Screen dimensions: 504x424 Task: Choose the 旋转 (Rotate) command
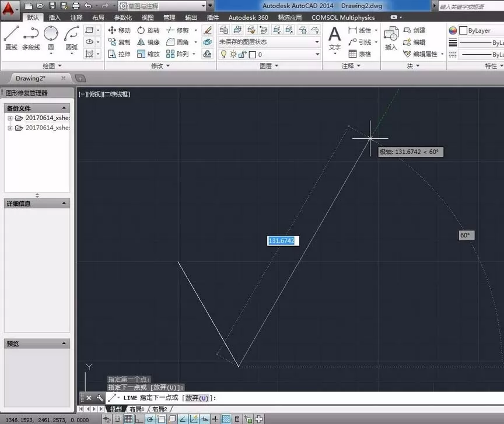148,30
